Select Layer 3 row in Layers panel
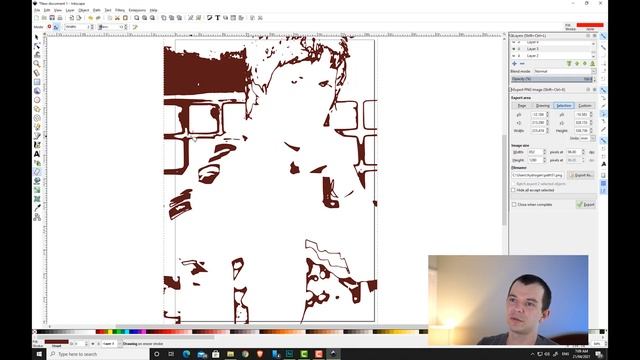This screenshot has height=360, width=640. point(553,49)
